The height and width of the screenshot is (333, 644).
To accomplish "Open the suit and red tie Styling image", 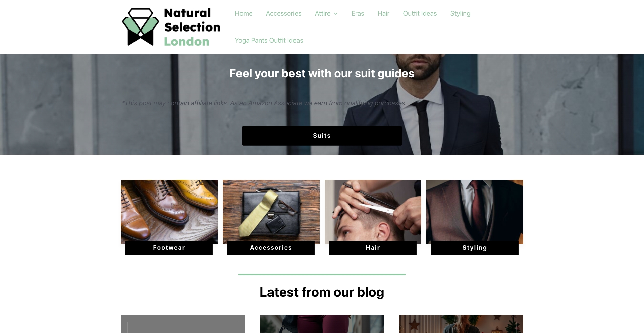I will click(475, 210).
